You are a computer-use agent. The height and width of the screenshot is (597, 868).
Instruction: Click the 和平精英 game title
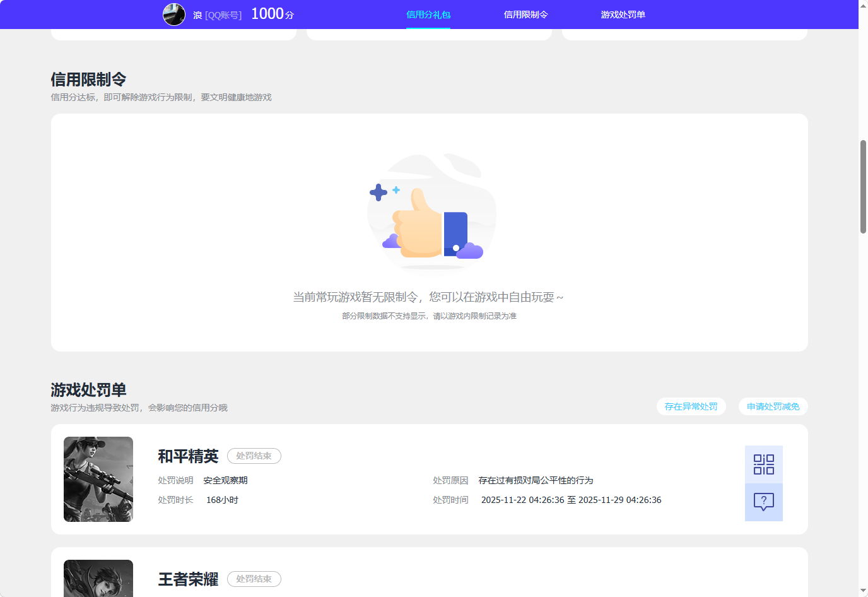click(x=188, y=456)
